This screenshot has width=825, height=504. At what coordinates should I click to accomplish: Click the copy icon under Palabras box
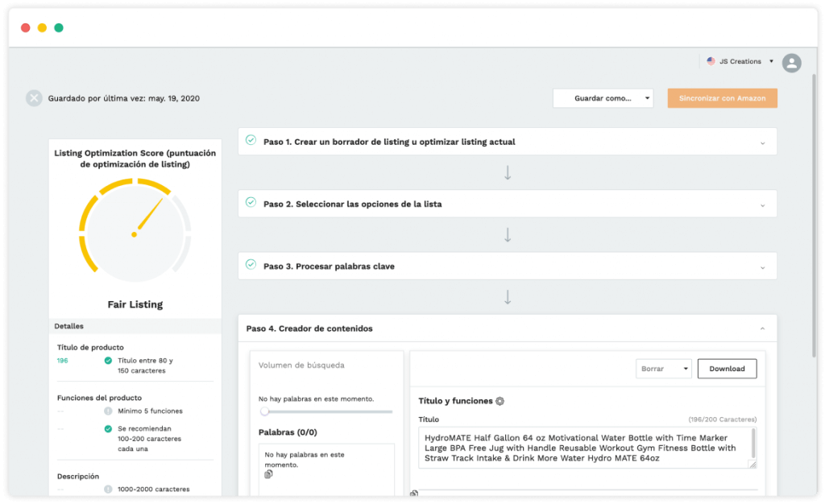pos(268,474)
